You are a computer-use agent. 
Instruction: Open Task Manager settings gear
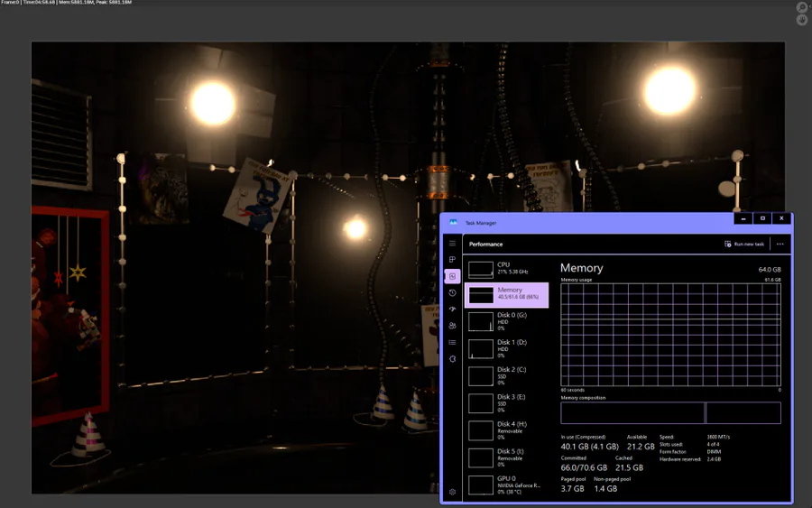coord(452,492)
